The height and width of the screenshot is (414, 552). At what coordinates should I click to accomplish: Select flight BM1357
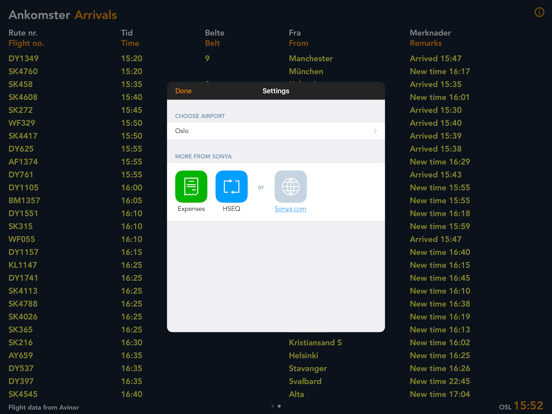click(24, 200)
